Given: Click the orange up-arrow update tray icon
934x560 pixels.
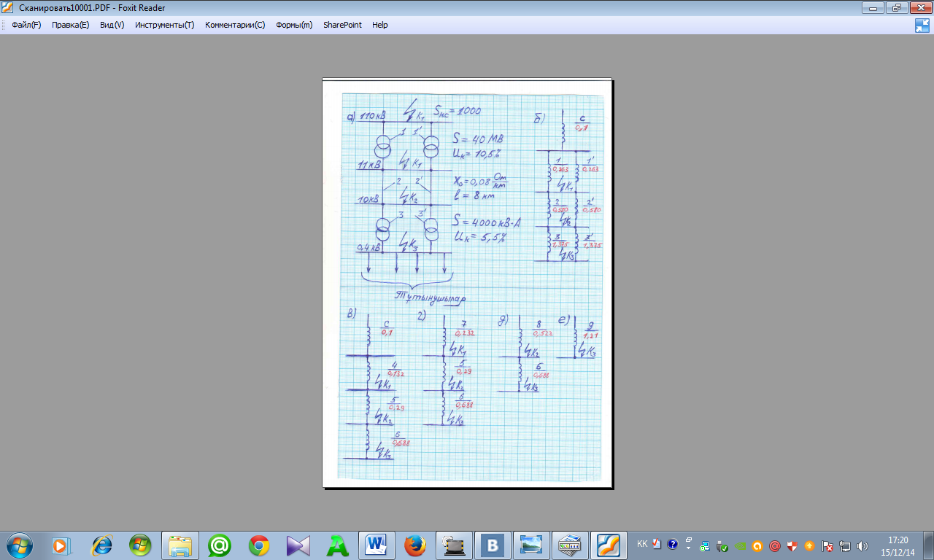Looking at the screenshot, I should tap(809, 545).
